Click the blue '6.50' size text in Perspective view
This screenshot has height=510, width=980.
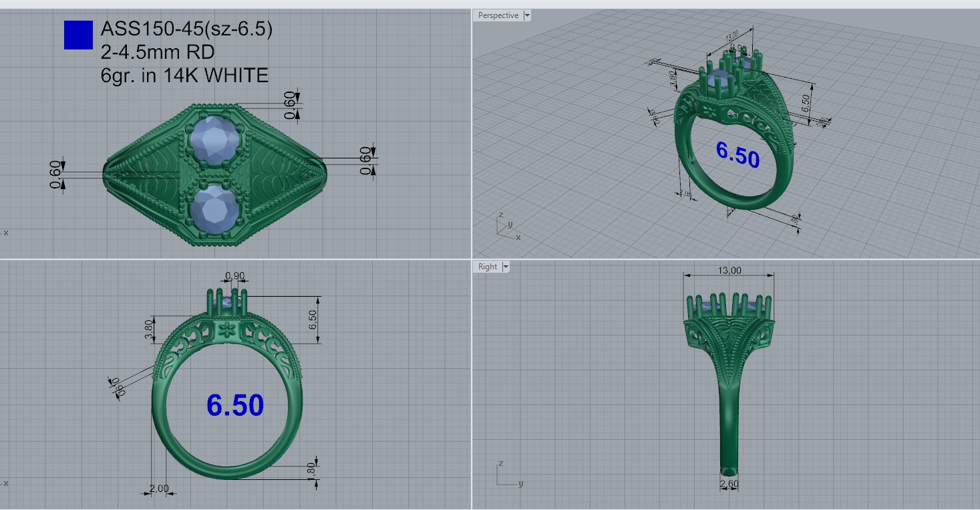(x=738, y=154)
